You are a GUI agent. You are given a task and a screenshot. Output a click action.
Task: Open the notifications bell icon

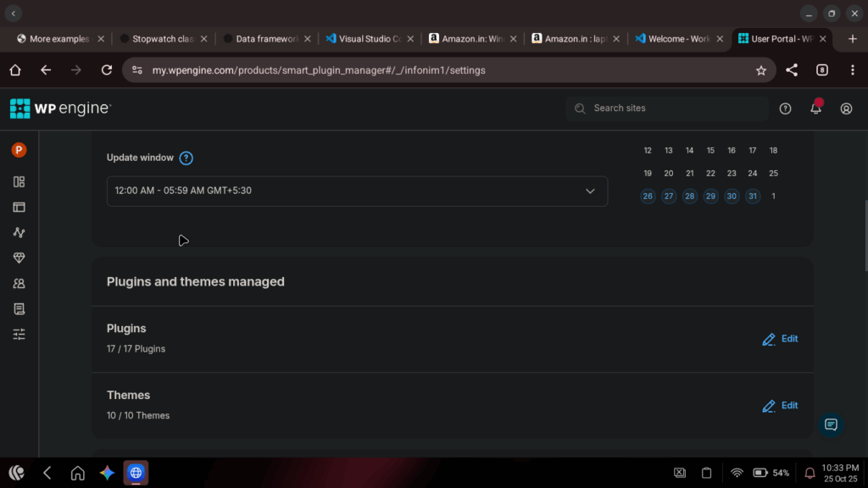click(x=815, y=108)
